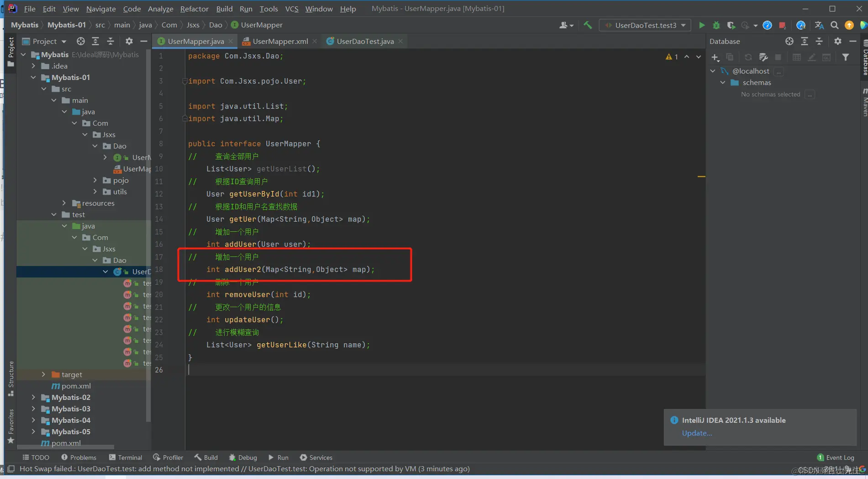Image resolution: width=868 pixels, height=479 pixels.
Task: Click the Dao breadcrumb in navigation bar
Action: (x=216, y=25)
